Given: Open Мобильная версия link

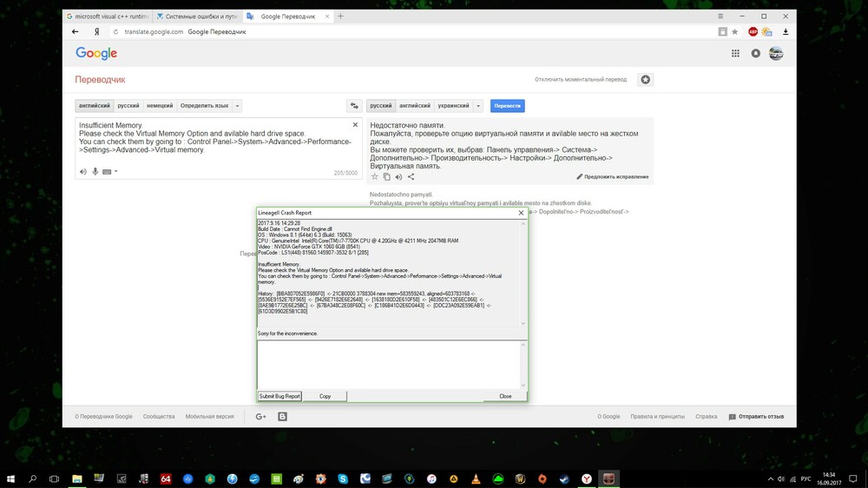Looking at the screenshot, I should 210,417.
